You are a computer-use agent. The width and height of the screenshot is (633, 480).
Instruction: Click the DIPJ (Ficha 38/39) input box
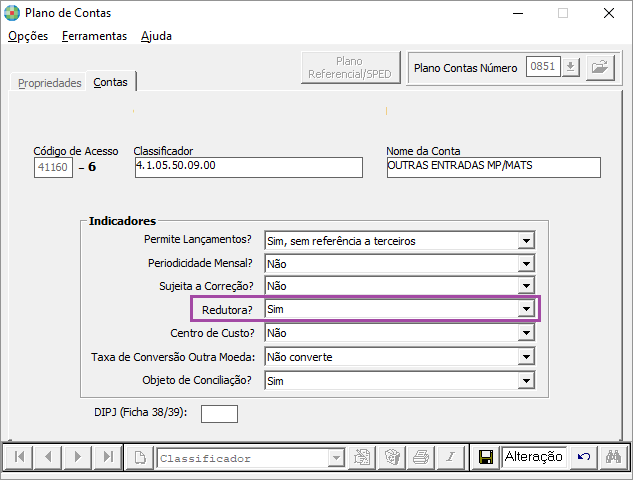(219, 414)
